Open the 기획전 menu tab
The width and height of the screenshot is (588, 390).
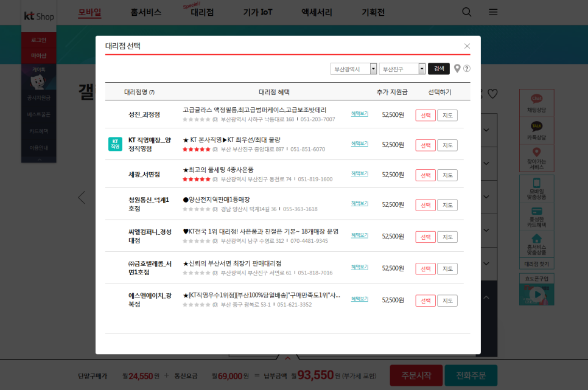point(373,12)
